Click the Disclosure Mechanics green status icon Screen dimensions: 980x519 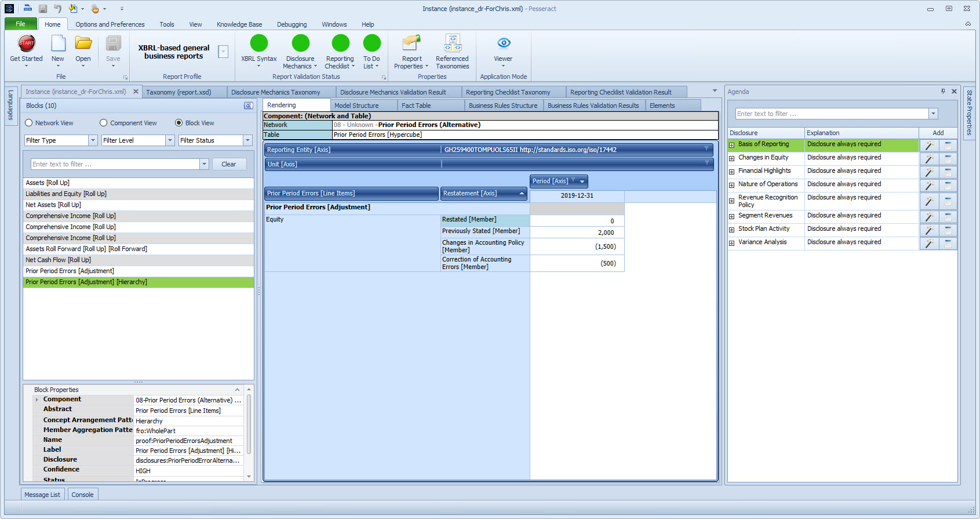(x=300, y=44)
